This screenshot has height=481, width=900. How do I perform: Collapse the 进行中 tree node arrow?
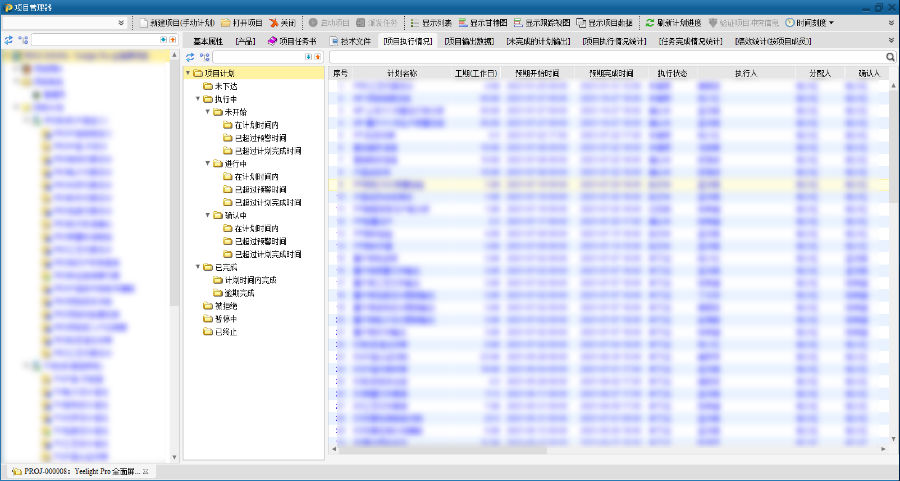click(208, 164)
